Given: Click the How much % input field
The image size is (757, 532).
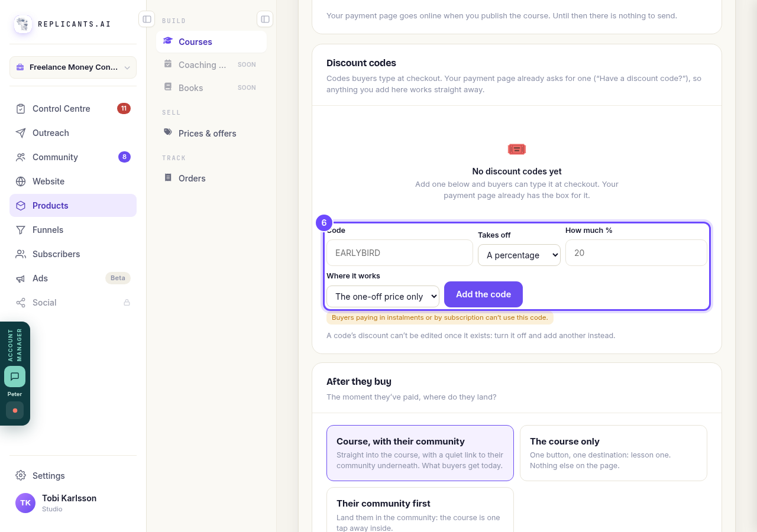Looking at the screenshot, I should pos(636,253).
